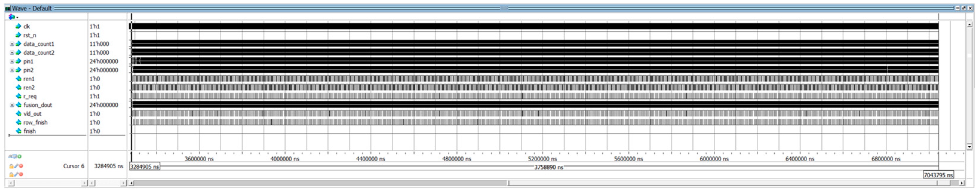Toggle the lock icon for Cursor 6
Screen dimensions: 980x194
(x=11, y=166)
